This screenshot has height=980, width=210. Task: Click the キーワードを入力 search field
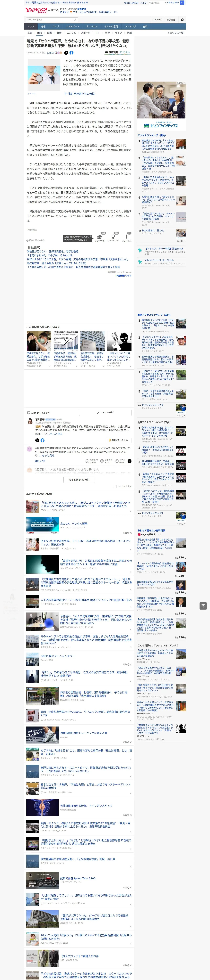49,20
